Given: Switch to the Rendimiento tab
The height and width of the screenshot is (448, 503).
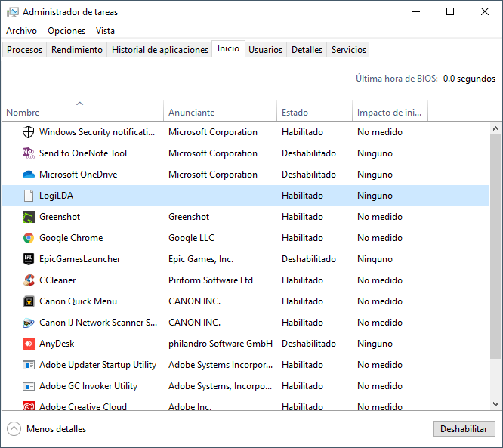Looking at the screenshot, I should click(77, 50).
